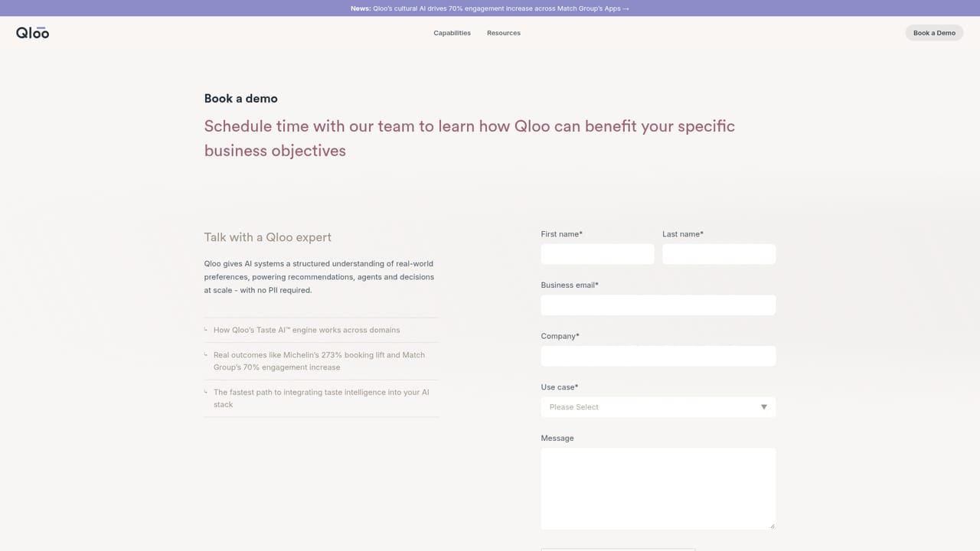Open the Resources menu
Screen dimensions: 980x551
click(x=504, y=33)
